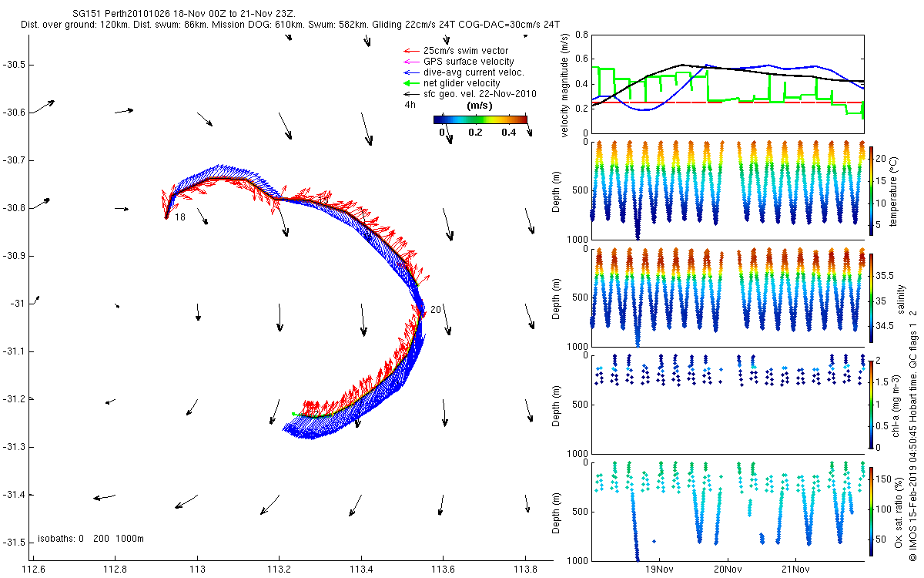Screen dimensions: 924x578
Task: Select the 'sfc geo. vel. 22-Nov-2010' legend label
Action: click(x=480, y=94)
